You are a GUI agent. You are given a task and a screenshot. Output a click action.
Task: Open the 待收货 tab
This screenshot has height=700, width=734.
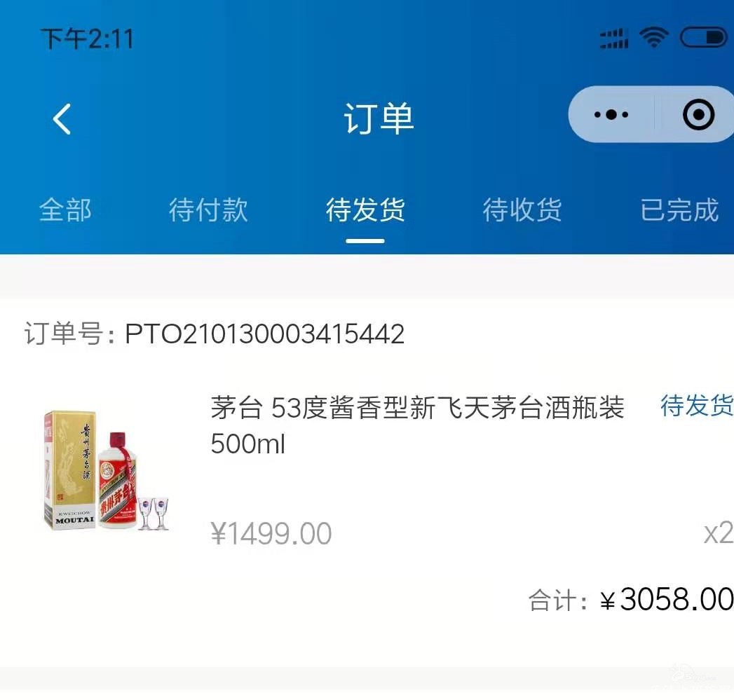(522, 210)
